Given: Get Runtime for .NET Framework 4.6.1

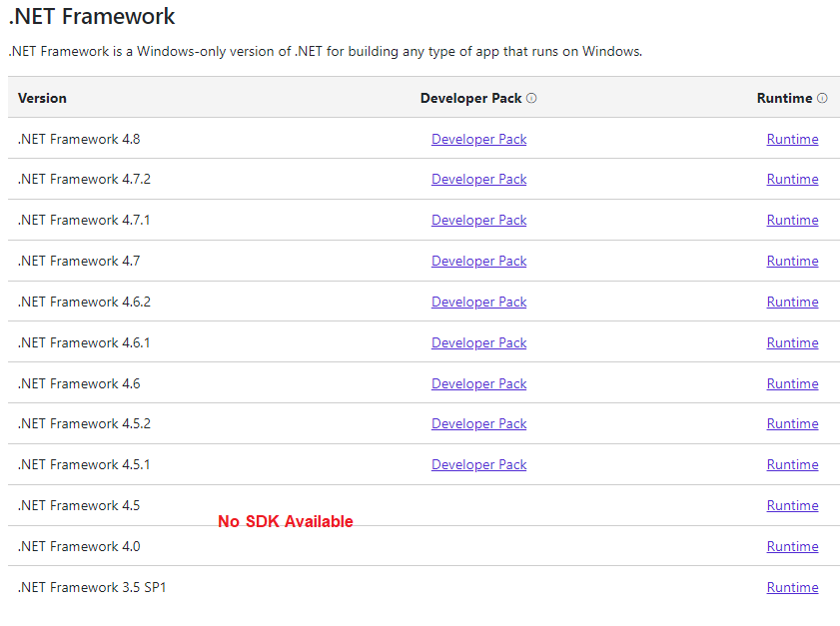Looking at the screenshot, I should (792, 342).
